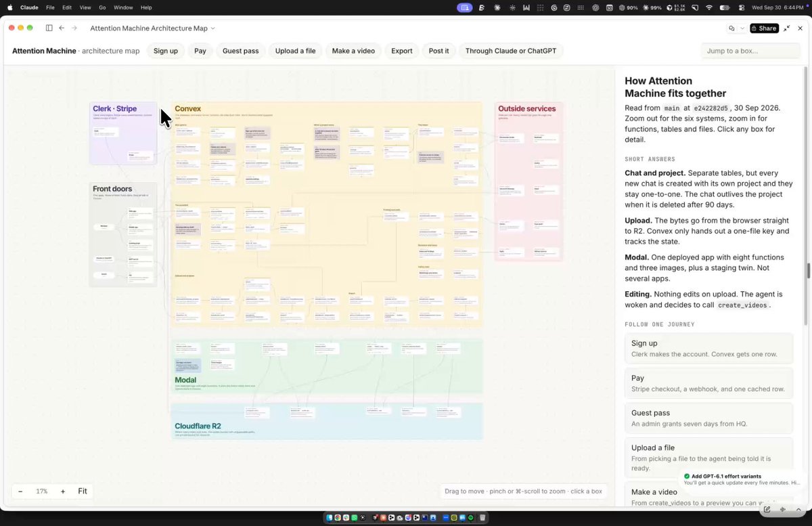The height and width of the screenshot is (526, 812).
Task: Select the Pay journey pill
Action: [x=200, y=51]
